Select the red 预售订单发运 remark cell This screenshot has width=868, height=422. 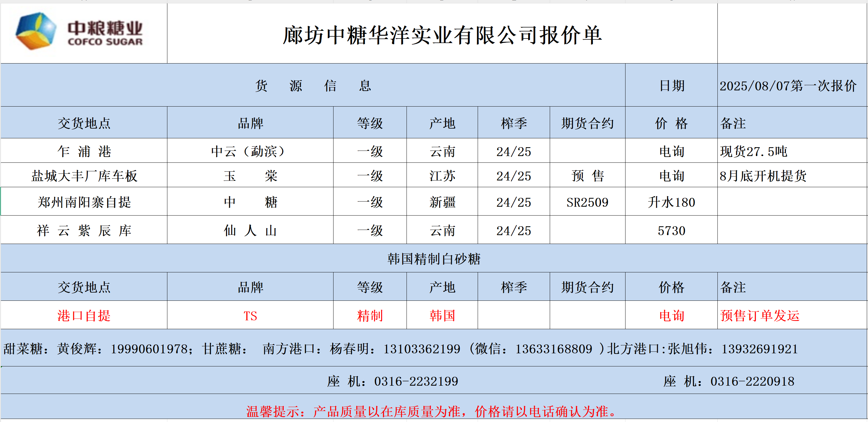click(x=760, y=315)
